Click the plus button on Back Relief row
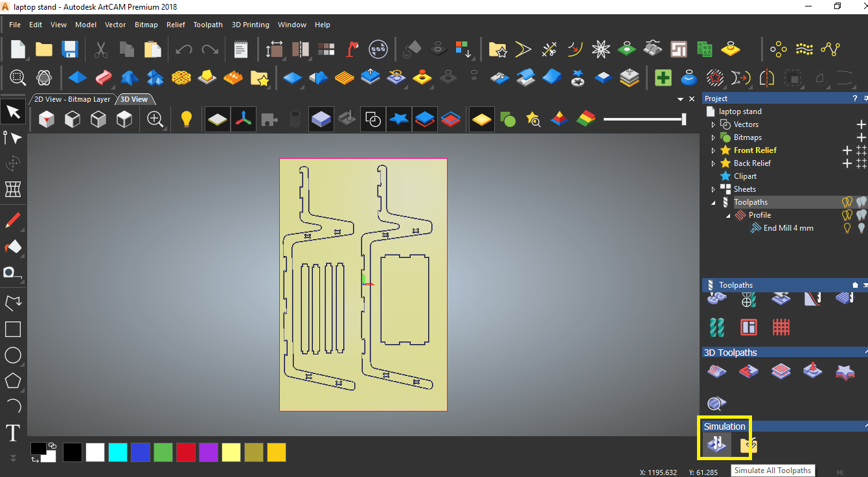 click(x=847, y=163)
